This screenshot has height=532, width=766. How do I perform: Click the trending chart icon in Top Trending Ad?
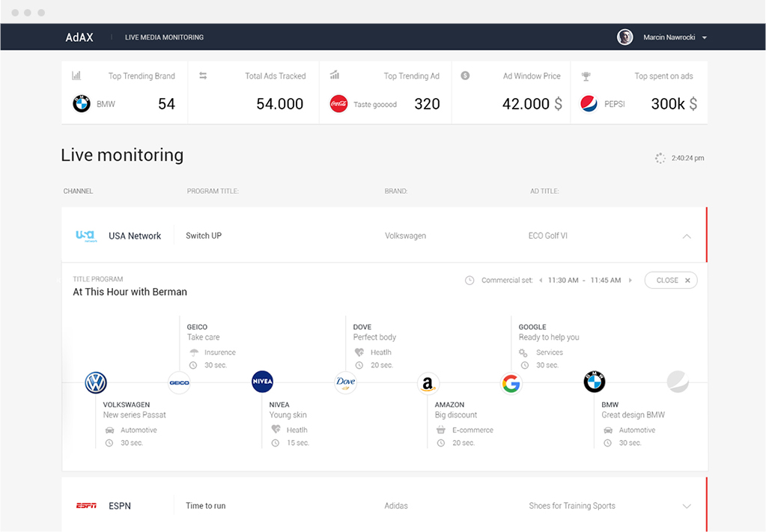click(x=335, y=75)
